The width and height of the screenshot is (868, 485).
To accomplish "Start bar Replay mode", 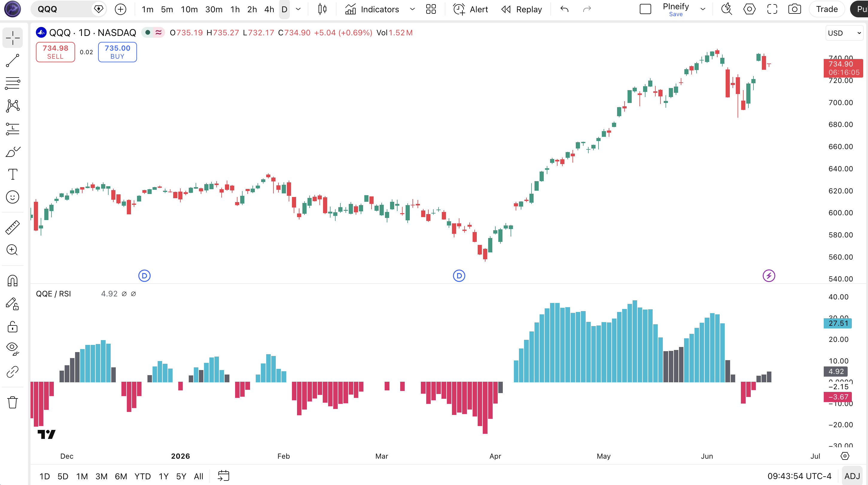I will click(521, 9).
